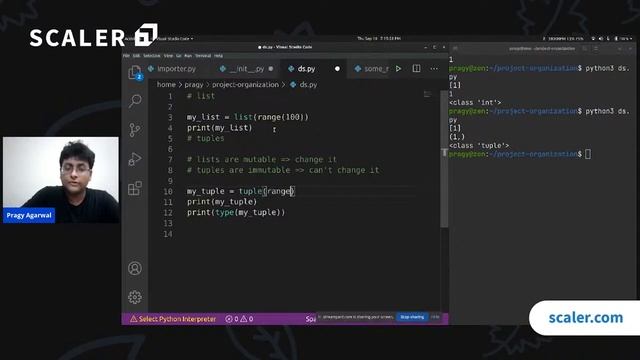Viewport: 640px width, 360px height.
Task: Click the new tab icon in the terminal window
Action: [x=455, y=49]
